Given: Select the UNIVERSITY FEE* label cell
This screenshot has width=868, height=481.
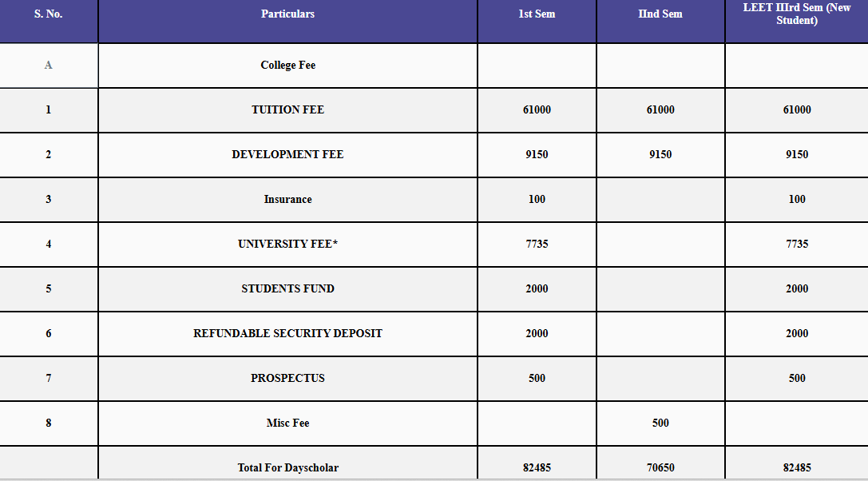Looking at the screenshot, I should pos(287,244).
